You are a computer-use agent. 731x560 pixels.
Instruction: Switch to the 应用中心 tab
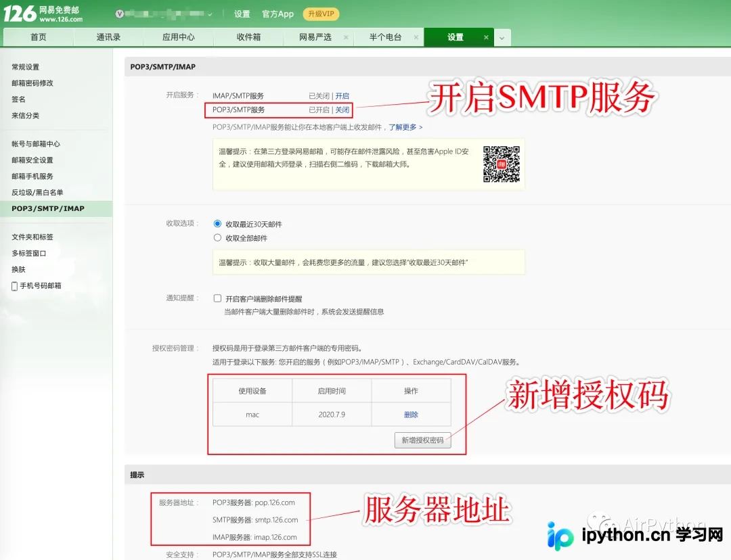coord(179,37)
